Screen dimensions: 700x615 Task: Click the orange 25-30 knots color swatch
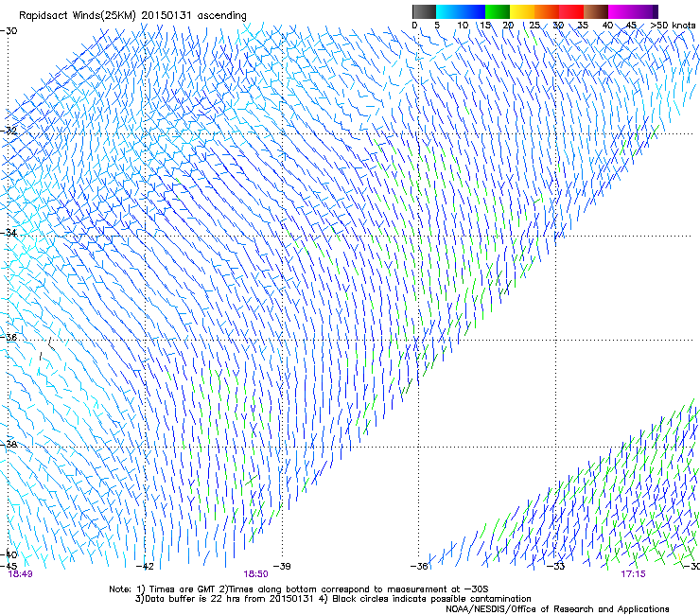tap(547, 11)
